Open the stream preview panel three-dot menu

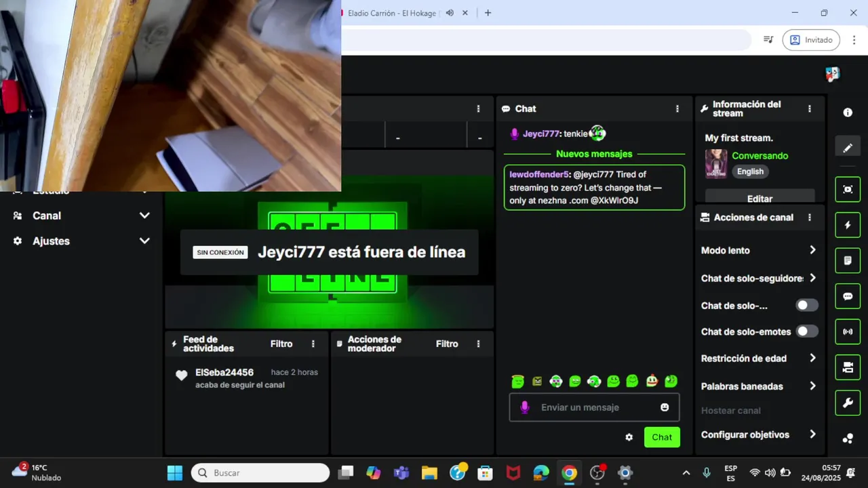click(478, 108)
